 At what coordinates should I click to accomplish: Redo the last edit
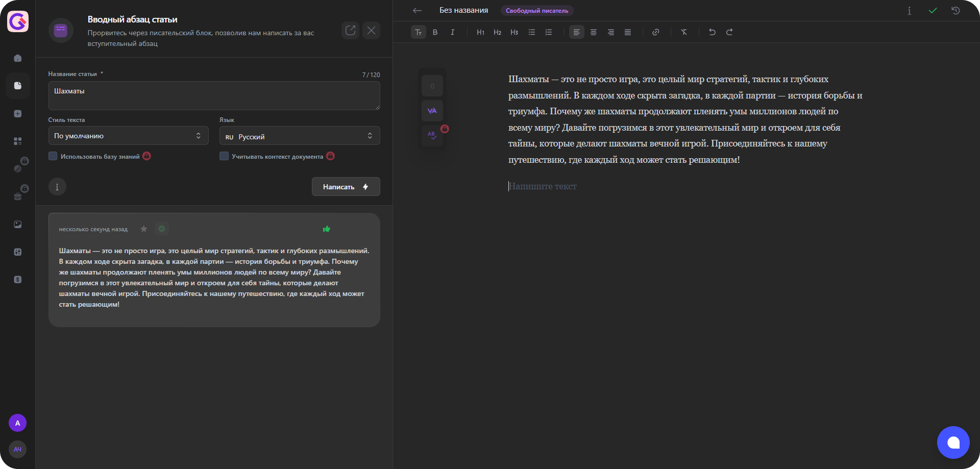[x=729, y=32]
